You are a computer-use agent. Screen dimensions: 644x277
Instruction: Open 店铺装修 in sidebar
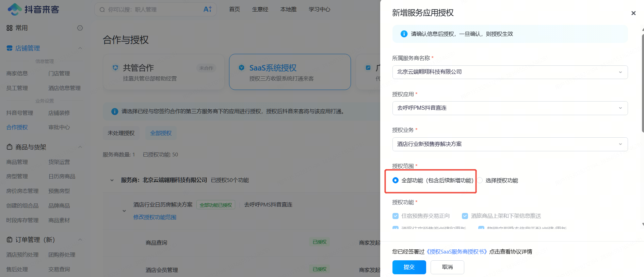point(59,113)
